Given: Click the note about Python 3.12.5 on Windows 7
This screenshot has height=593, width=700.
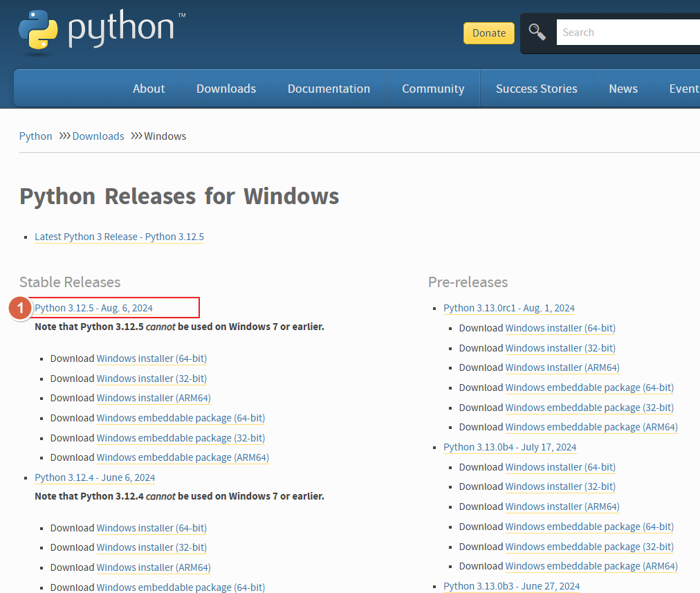Looking at the screenshot, I should (179, 327).
